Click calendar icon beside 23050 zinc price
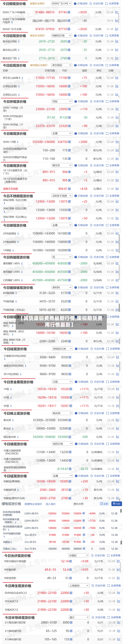 click(70, 109)
